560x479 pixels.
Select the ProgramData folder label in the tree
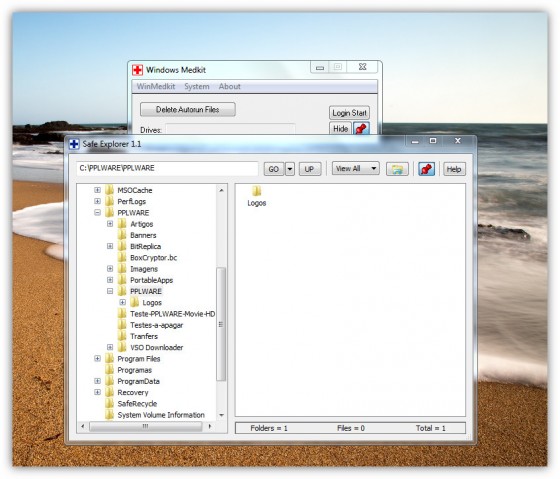(139, 381)
